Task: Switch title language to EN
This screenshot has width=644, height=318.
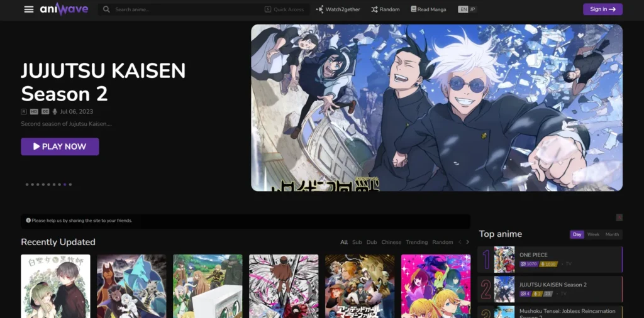Action: 463,9
